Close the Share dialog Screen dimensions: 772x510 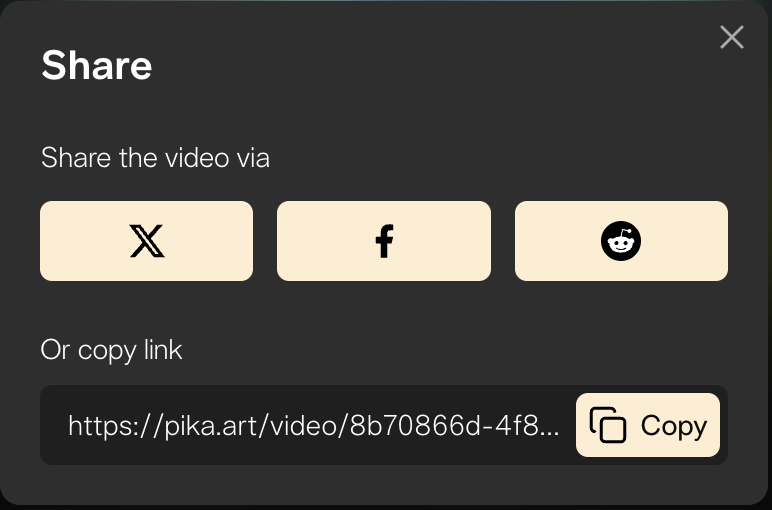click(x=732, y=37)
